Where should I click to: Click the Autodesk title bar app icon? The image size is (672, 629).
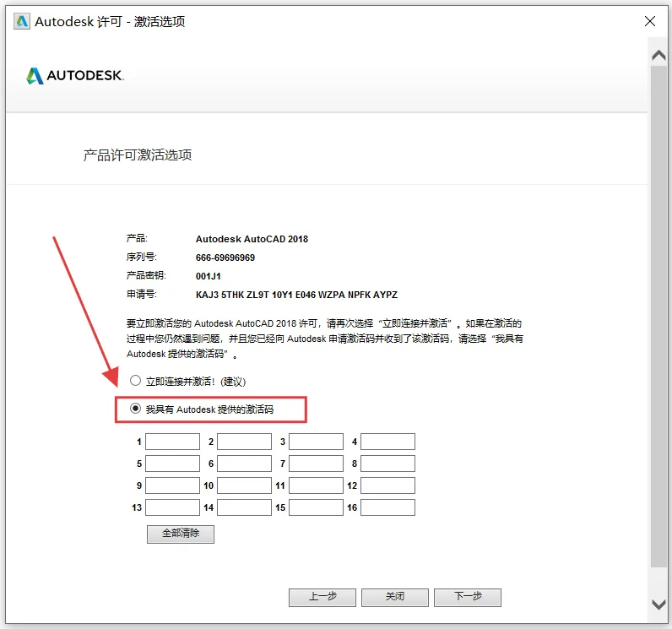(x=21, y=21)
